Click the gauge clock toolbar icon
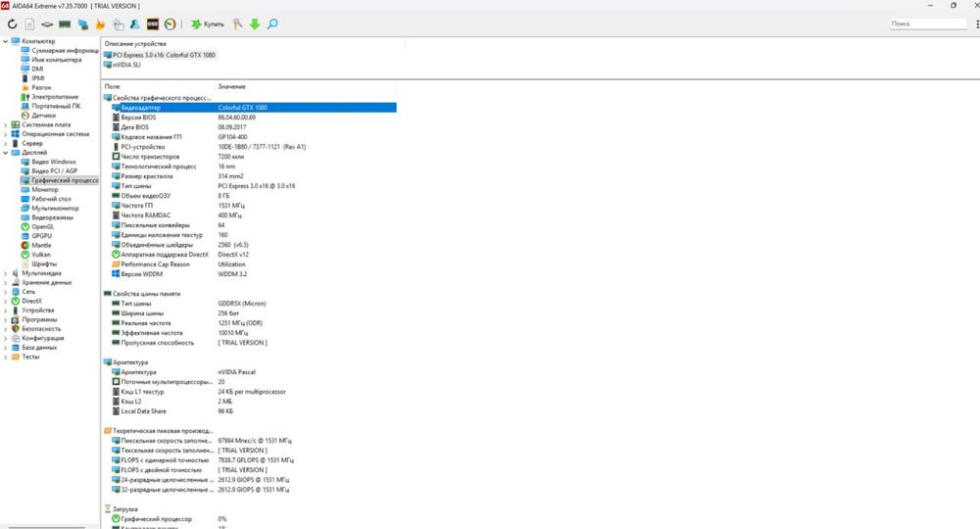The image size is (980, 529). (170, 24)
